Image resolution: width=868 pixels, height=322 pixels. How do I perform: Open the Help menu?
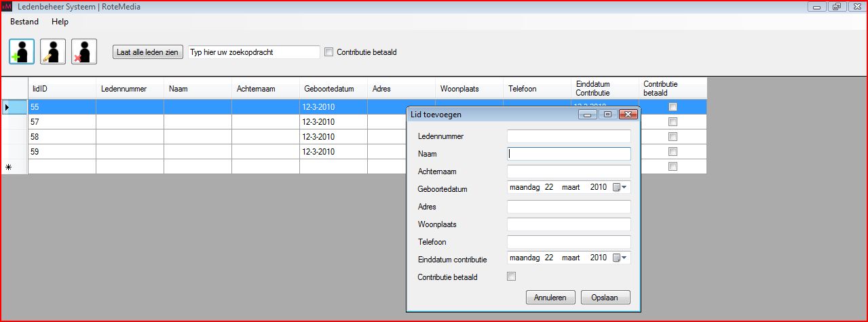(60, 22)
